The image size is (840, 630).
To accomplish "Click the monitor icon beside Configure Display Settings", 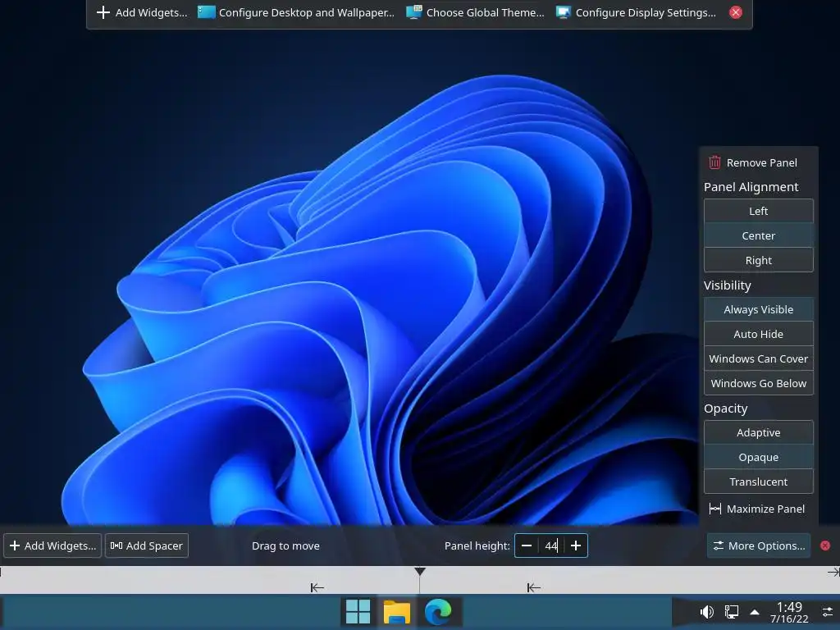I will coord(563,12).
